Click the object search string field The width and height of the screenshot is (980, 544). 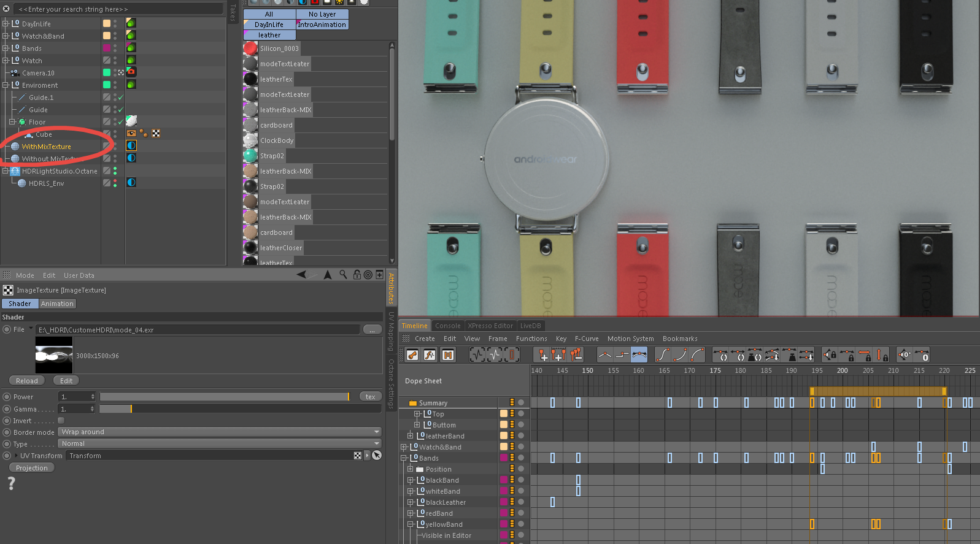pos(118,9)
